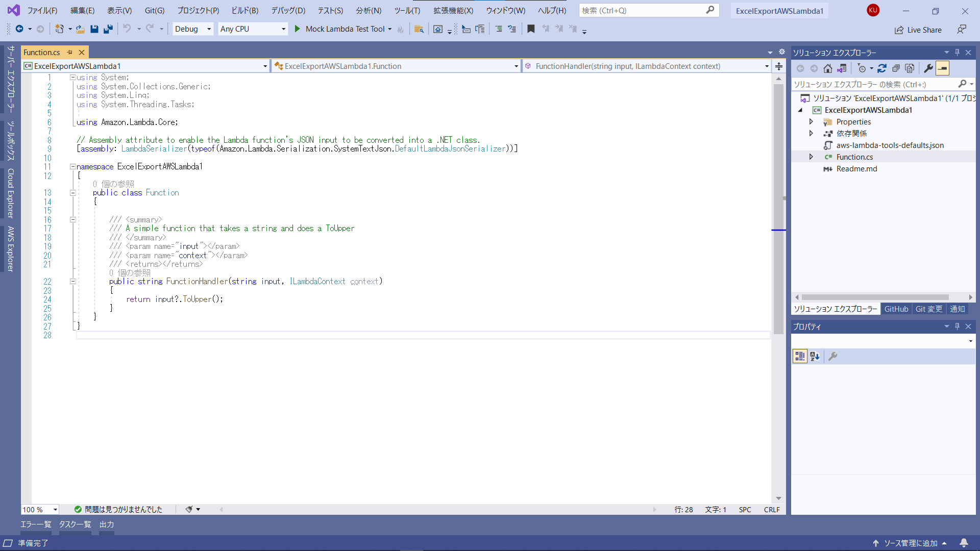Open the Debug configuration dropdown
The width and height of the screenshot is (980, 551).
[x=193, y=29]
